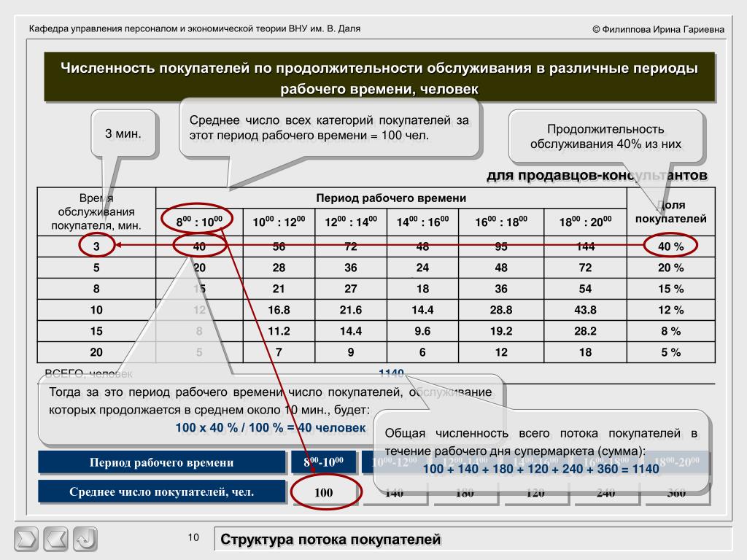Select the '16:00 : 18:00' column header
747x560 pixels.
pyautogui.click(x=501, y=222)
